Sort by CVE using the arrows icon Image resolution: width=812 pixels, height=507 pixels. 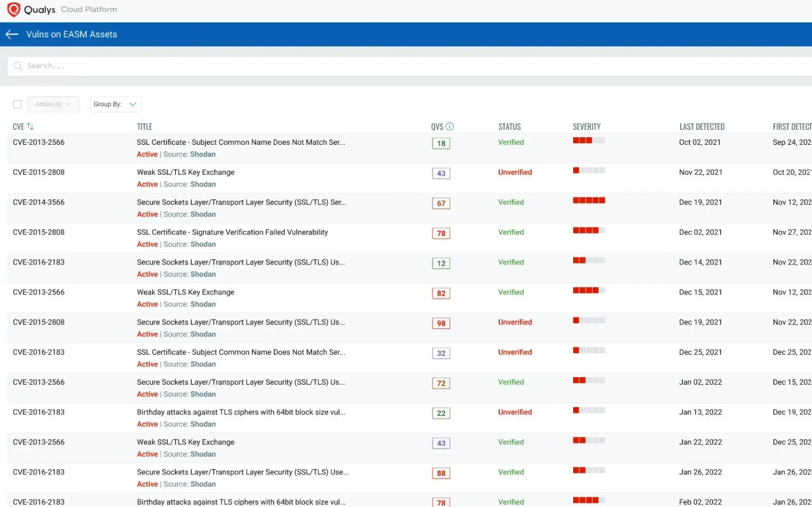pos(30,127)
